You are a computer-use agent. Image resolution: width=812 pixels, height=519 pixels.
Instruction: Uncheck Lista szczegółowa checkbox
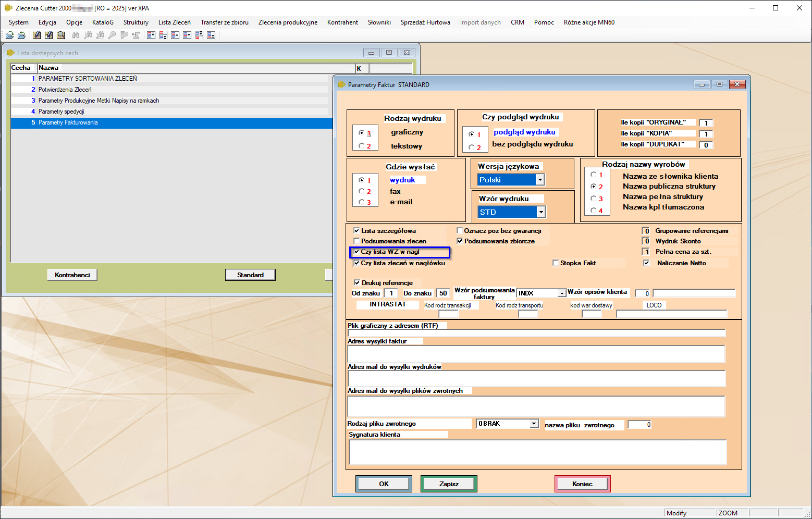coord(356,230)
